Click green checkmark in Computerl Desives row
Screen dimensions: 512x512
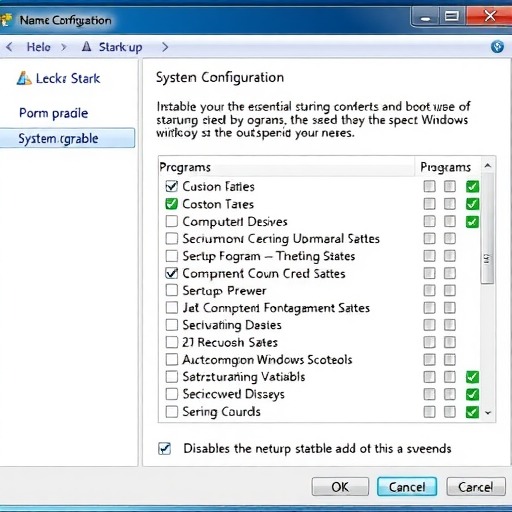[x=472, y=222]
